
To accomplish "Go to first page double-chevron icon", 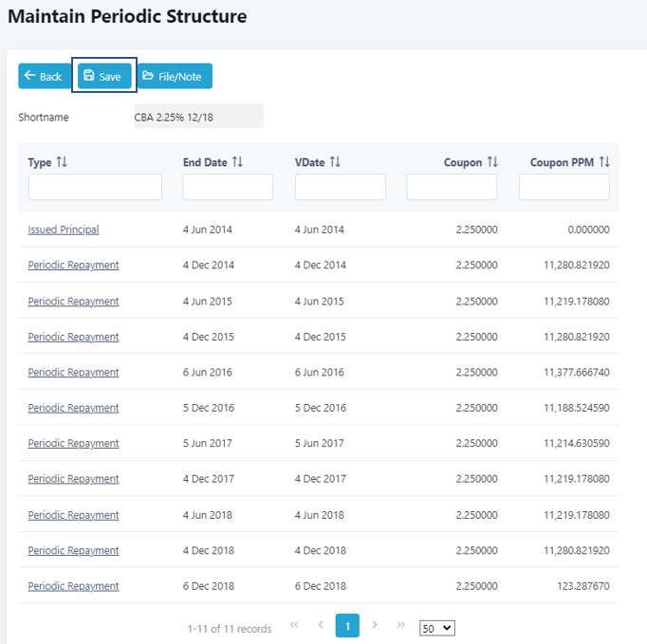I will tap(294, 626).
